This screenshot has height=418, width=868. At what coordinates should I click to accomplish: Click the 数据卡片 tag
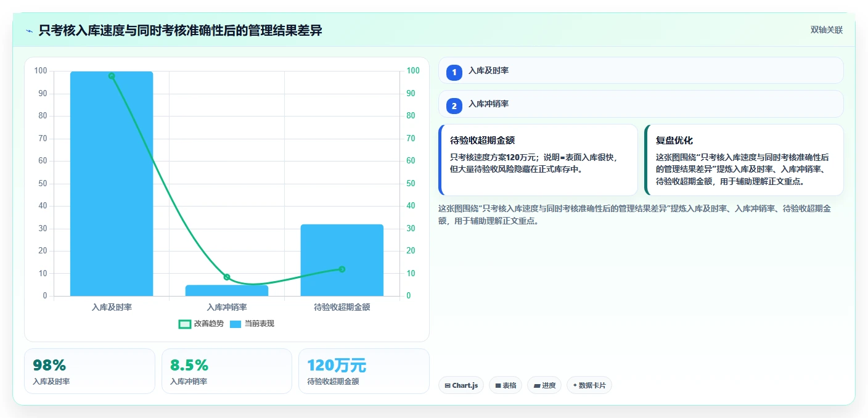pyautogui.click(x=589, y=385)
